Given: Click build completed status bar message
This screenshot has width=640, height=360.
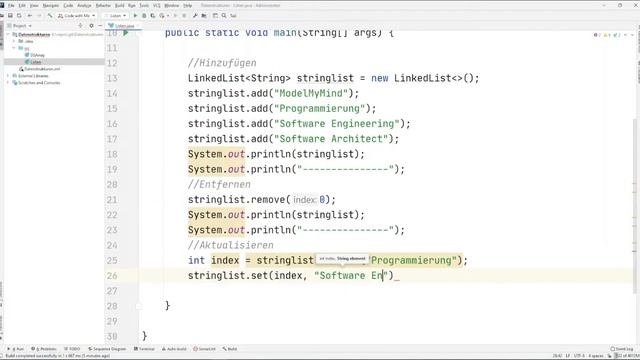Looking at the screenshot, I should [58, 356].
